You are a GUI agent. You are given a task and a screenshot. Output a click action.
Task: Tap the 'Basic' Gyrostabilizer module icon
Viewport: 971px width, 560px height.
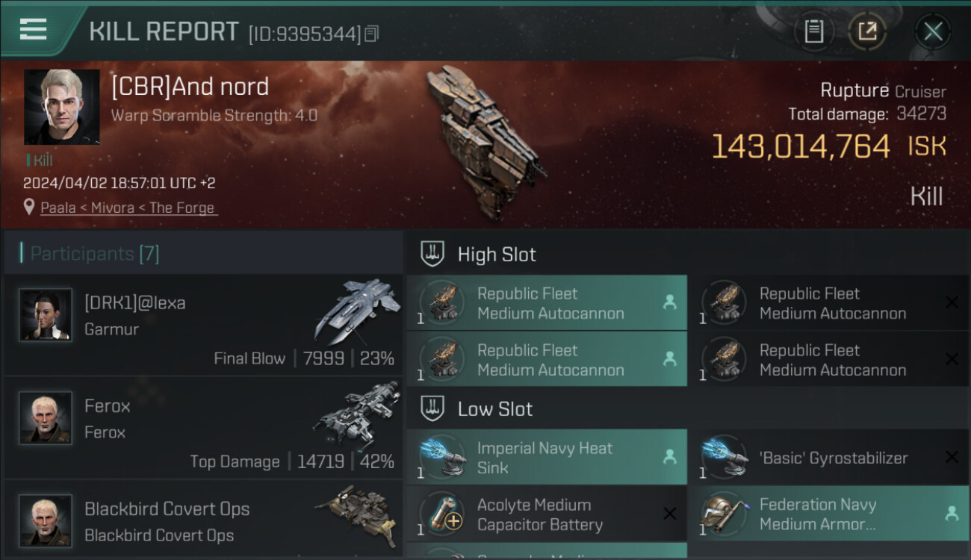[724, 458]
